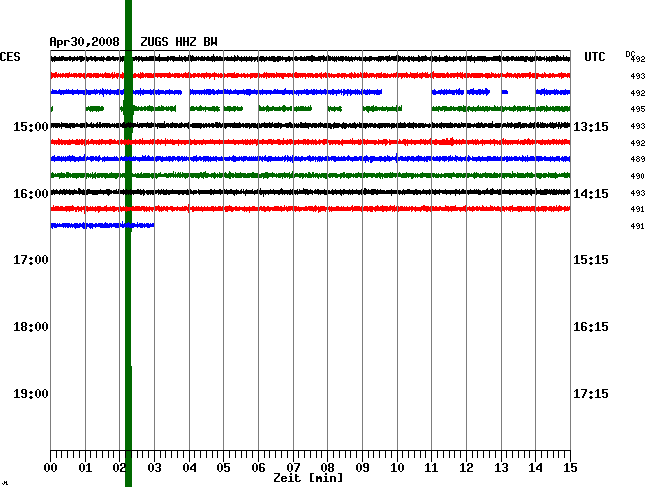Click the 16:15 UTC time label
Screen dimensions: 650x494
pos(591,327)
